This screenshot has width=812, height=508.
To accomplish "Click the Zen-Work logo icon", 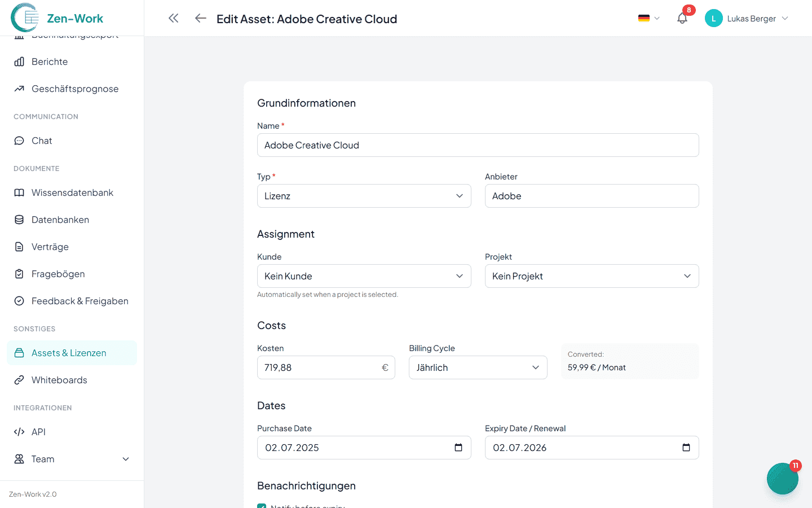I will 25,17.
